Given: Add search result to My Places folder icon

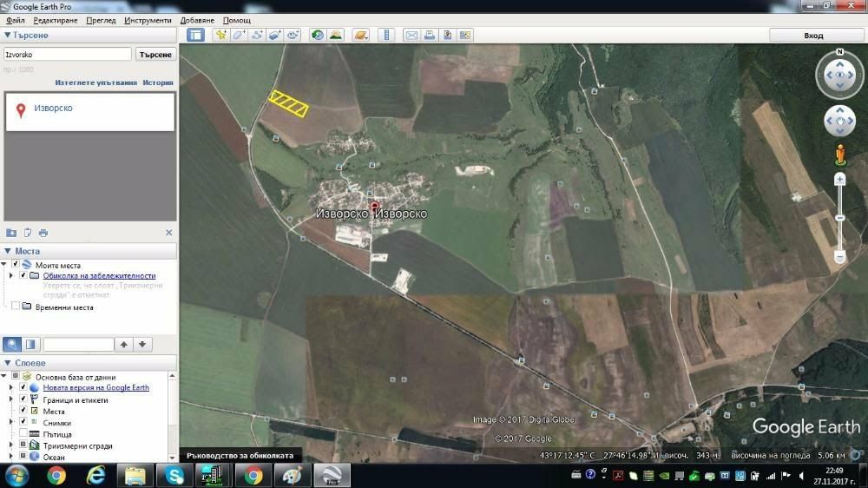Looking at the screenshot, I should pyautogui.click(x=11, y=233).
